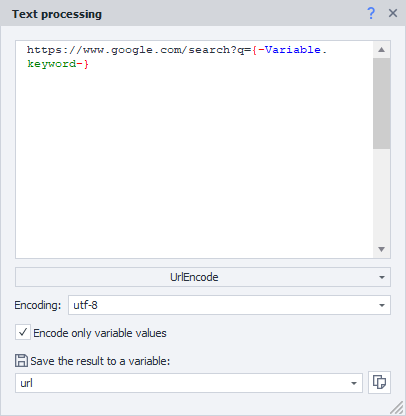Expand the url variable dropdown arrow
This screenshot has height=416, width=406.
coord(354,383)
